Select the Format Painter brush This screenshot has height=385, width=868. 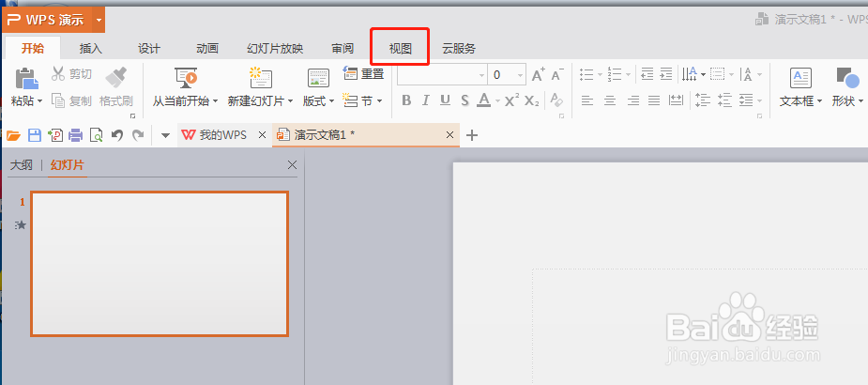(115, 79)
